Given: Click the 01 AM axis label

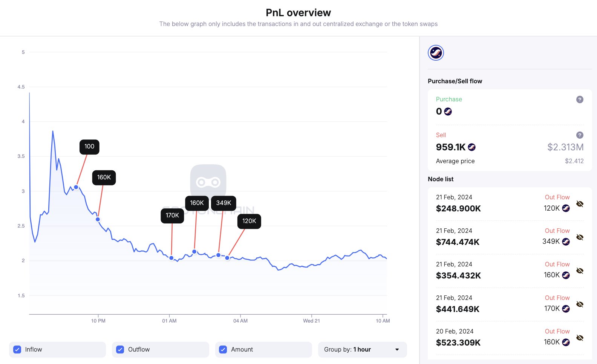Looking at the screenshot, I should click(x=169, y=321).
